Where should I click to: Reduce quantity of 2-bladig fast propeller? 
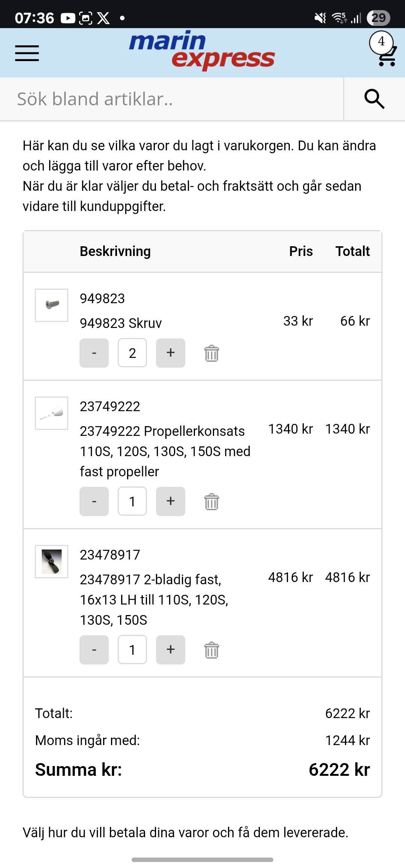[94, 650]
